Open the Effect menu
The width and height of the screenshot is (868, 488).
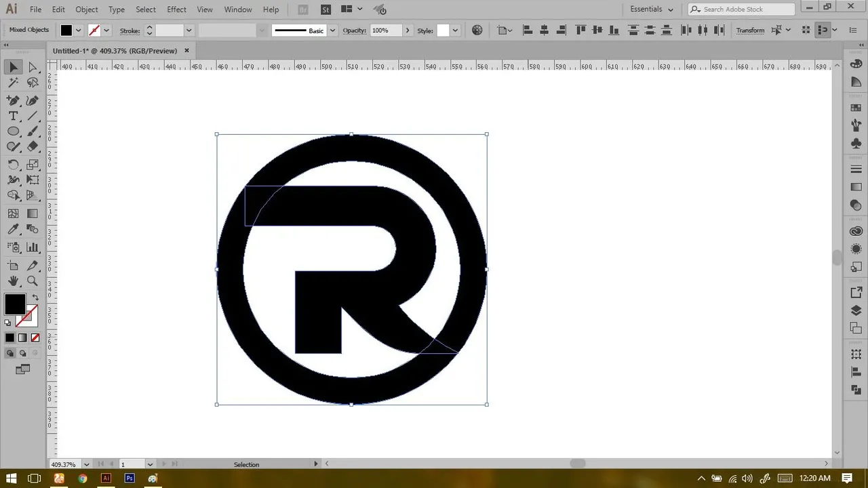(x=176, y=9)
